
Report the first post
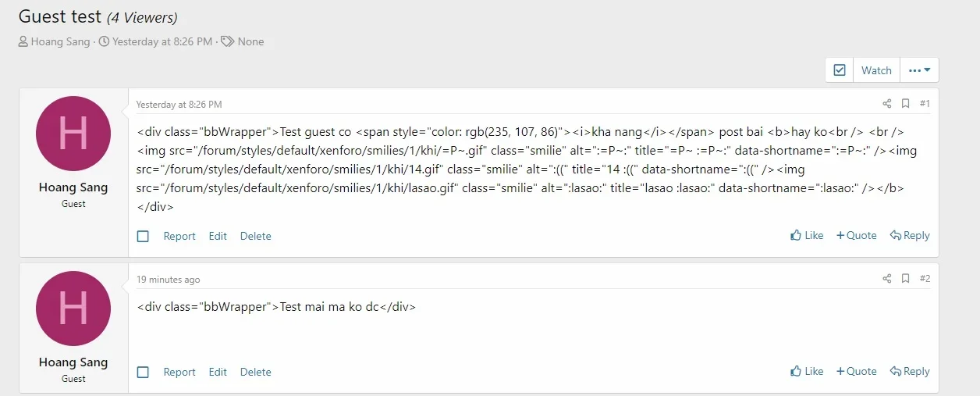(179, 236)
